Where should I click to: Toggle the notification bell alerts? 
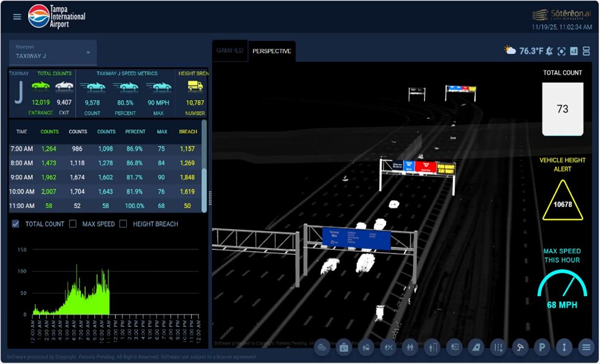(549, 52)
